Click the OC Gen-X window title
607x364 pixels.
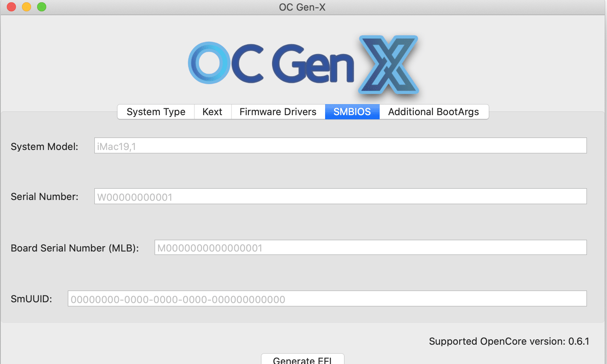[302, 7]
